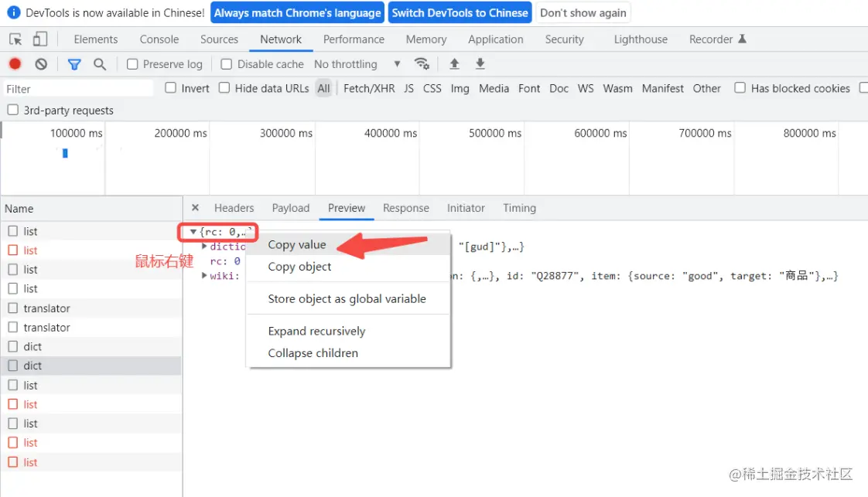Select the first translator request row

coord(91,308)
